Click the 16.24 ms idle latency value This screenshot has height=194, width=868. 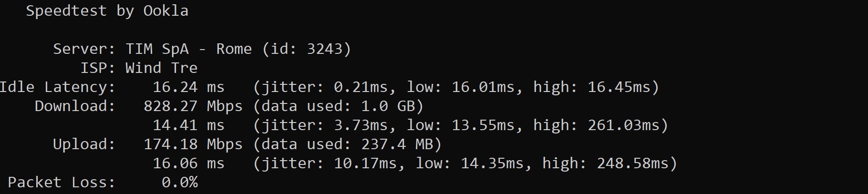pos(188,87)
